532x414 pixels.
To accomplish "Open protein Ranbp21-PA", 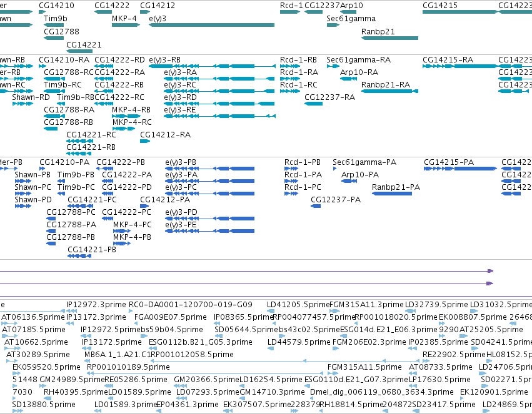I will pos(396,188).
